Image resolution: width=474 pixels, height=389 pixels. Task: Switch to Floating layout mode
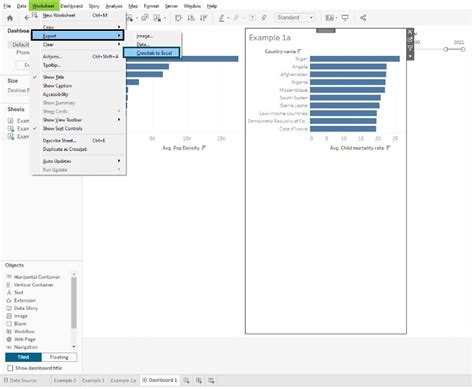[x=59, y=357]
